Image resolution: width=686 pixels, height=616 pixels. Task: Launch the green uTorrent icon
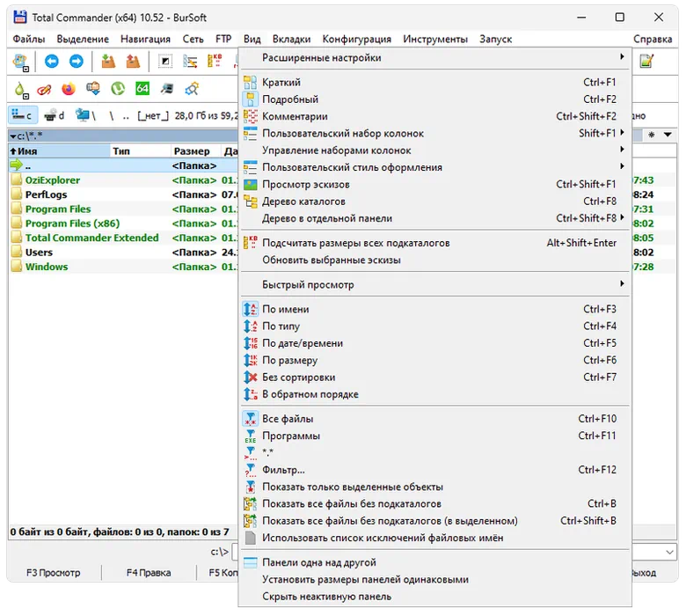point(118,89)
